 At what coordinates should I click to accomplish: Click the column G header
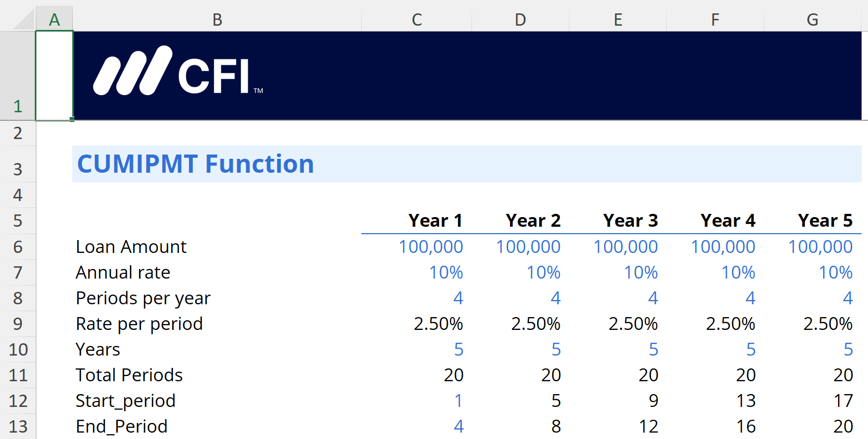(x=812, y=20)
